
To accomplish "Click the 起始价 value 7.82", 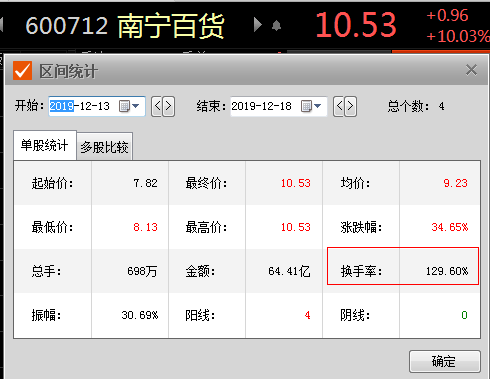I will [145, 183].
